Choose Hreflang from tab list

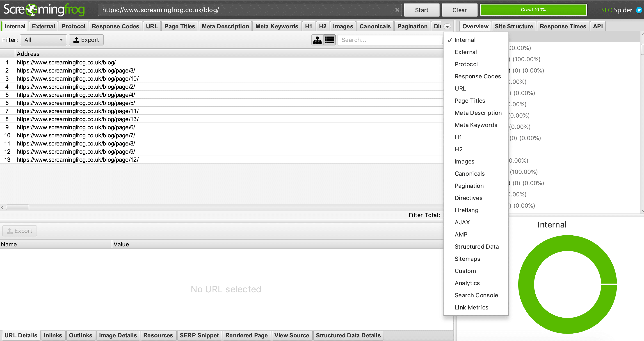[466, 210]
